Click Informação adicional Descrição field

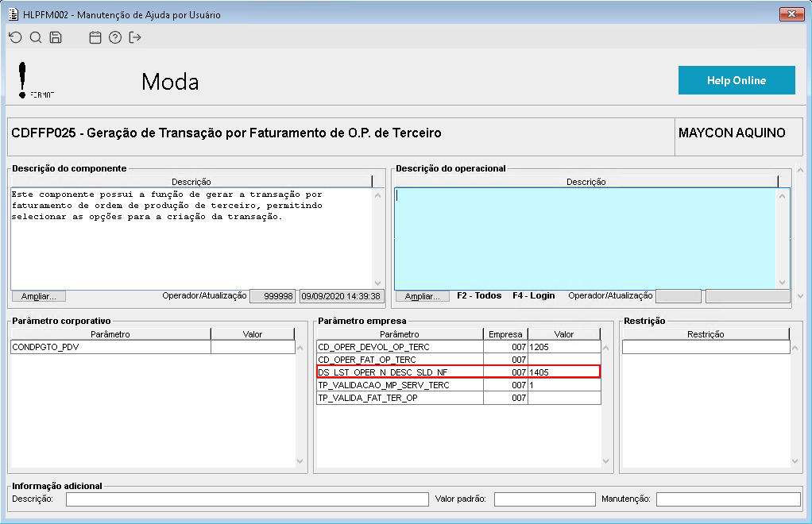[x=248, y=499]
